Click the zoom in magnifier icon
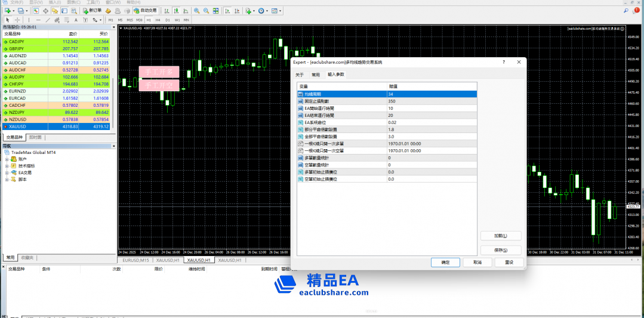The height and width of the screenshot is (318, 644). 197,11
